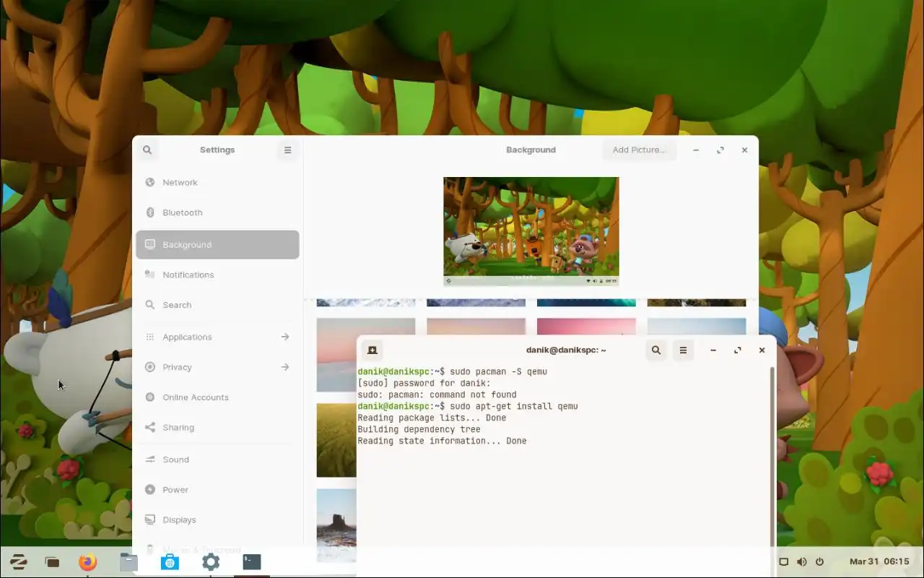Click the Power icon in sidebar

(150, 490)
